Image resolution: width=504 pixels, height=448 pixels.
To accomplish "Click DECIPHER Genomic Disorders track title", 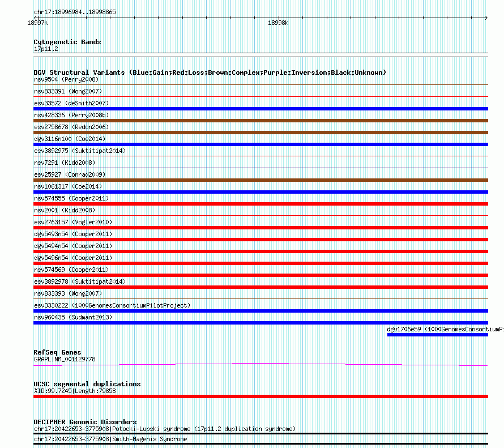I will coord(85,422).
